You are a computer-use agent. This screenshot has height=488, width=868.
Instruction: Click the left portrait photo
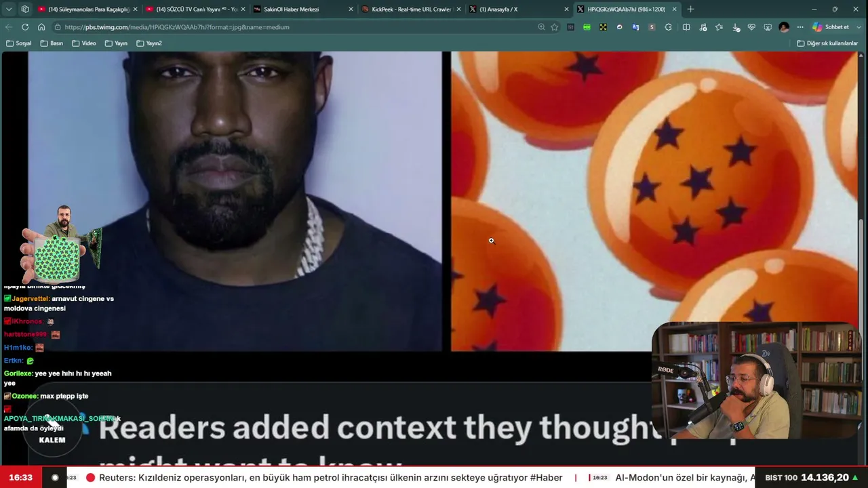pyautogui.click(x=235, y=201)
